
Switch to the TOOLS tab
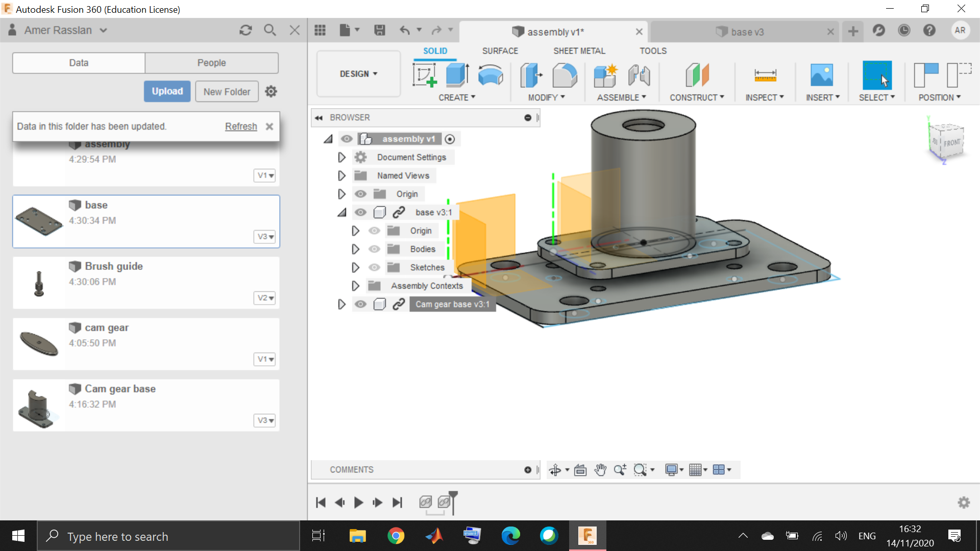click(653, 51)
